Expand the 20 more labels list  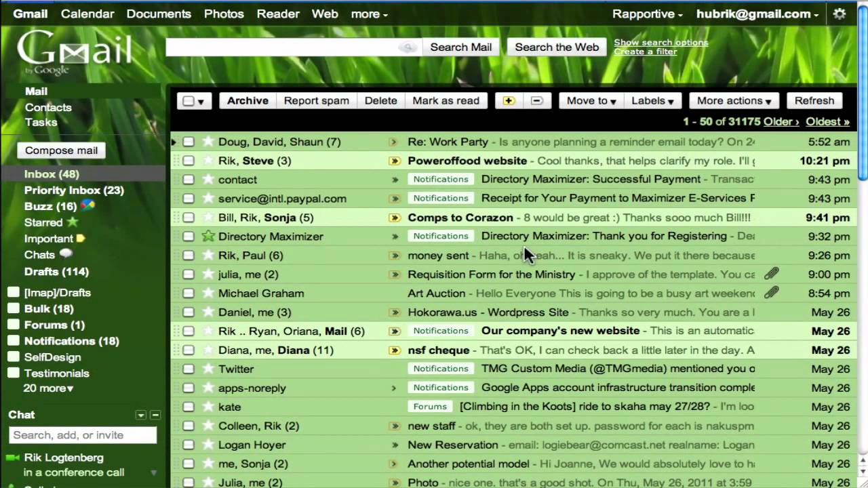[x=48, y=388]
